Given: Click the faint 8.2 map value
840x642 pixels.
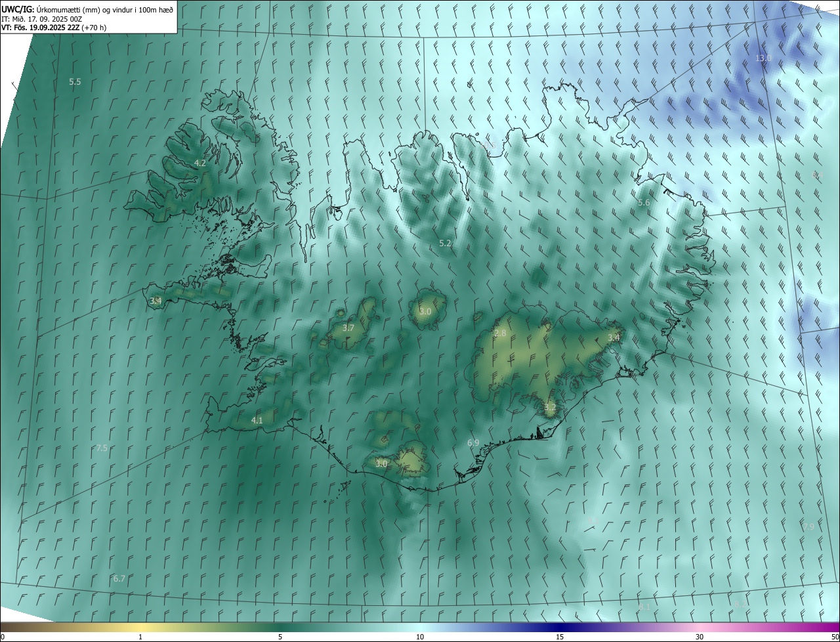Looking at the screenshot, I should pyautogui.click(x=740, y=604).
